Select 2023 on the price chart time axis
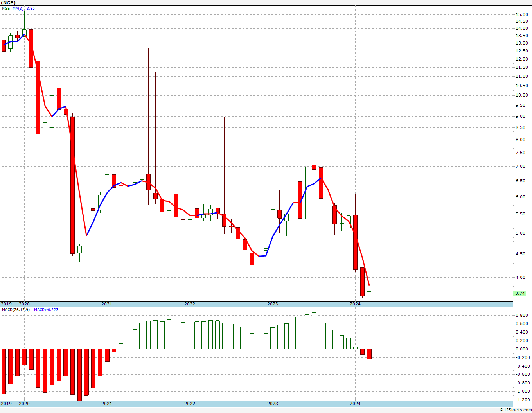 (273, 304)
